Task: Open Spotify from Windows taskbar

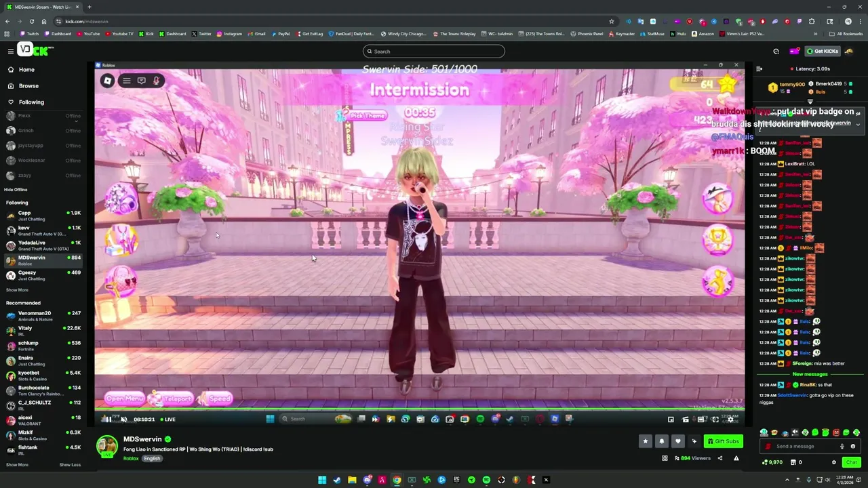Action: (486, 480)
